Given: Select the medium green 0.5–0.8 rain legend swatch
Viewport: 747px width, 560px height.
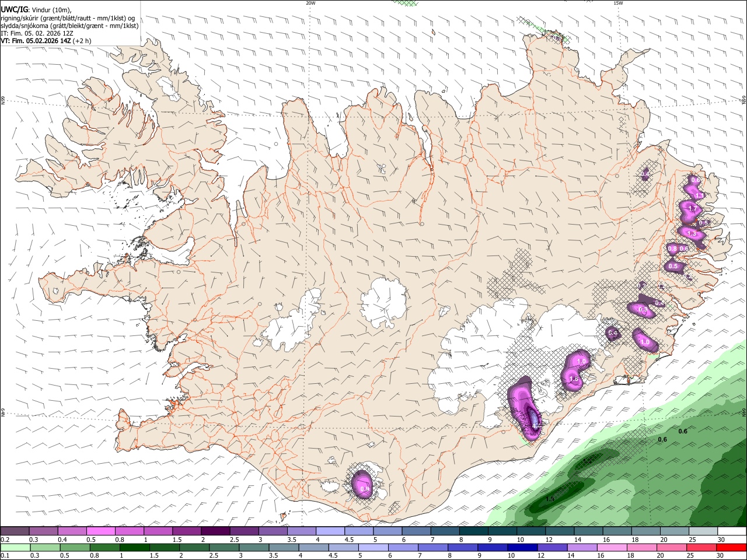Looking at the screenshot, I should (x=75, y=547).
